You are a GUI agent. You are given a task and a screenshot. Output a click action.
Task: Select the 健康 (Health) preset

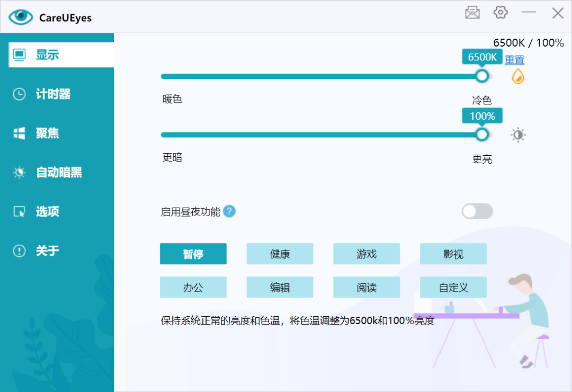click(280, 254)
